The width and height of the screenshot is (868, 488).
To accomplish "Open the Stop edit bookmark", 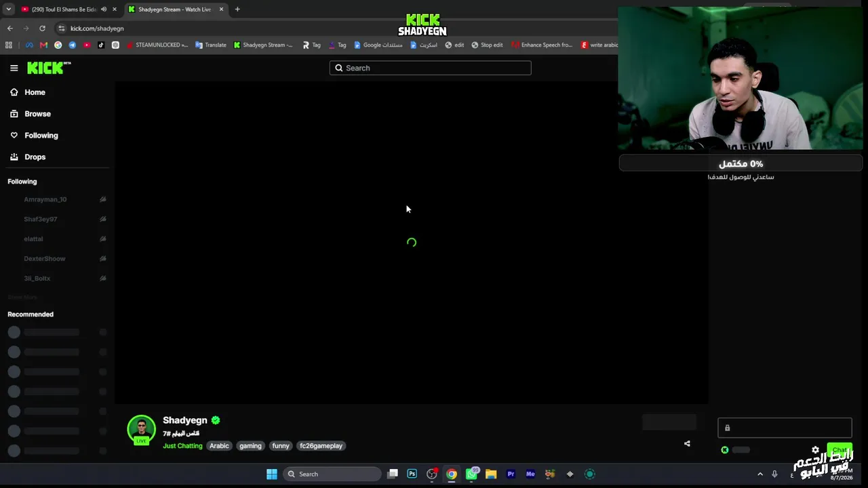I will [x=488, y=45].
